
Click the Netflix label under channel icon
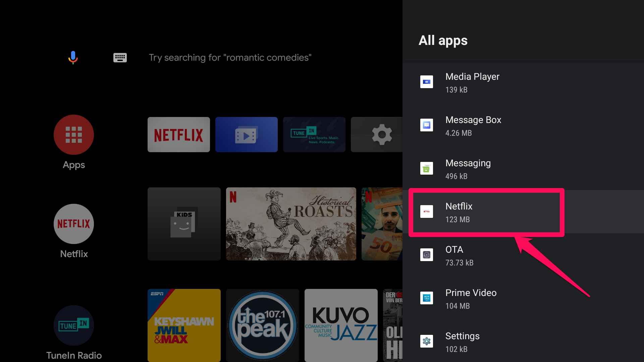(x=74, y=254)
